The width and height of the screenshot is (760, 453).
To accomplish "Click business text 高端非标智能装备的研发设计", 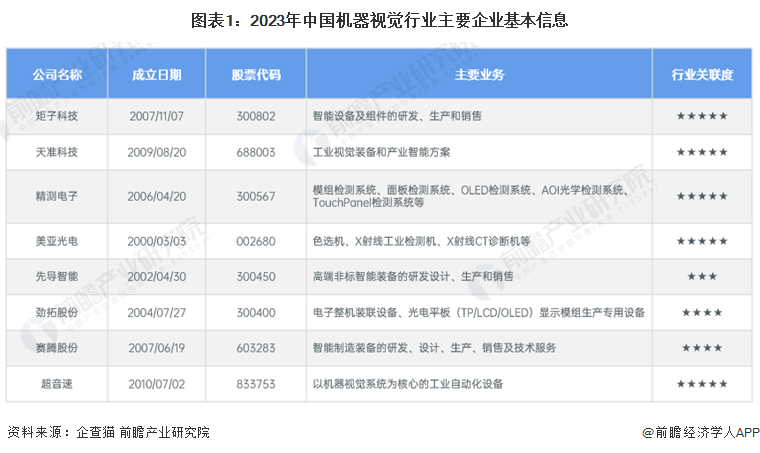I will [413, 276].
